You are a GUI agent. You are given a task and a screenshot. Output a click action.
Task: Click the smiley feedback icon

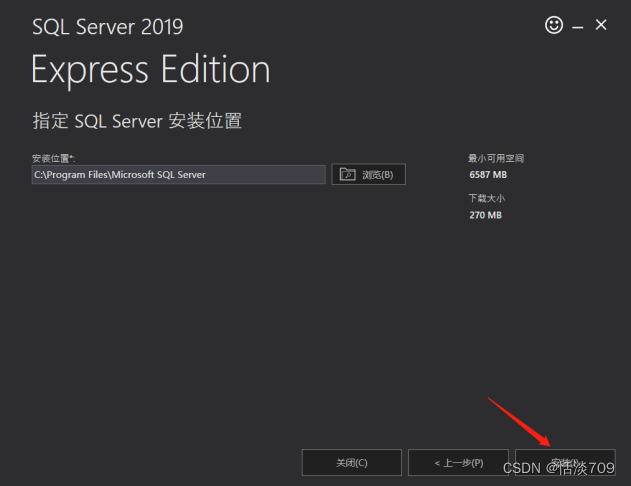554,25
